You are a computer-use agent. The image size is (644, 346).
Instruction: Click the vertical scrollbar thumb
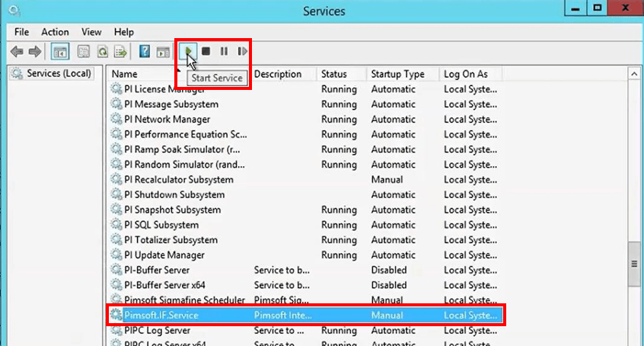tap(634, 264)
